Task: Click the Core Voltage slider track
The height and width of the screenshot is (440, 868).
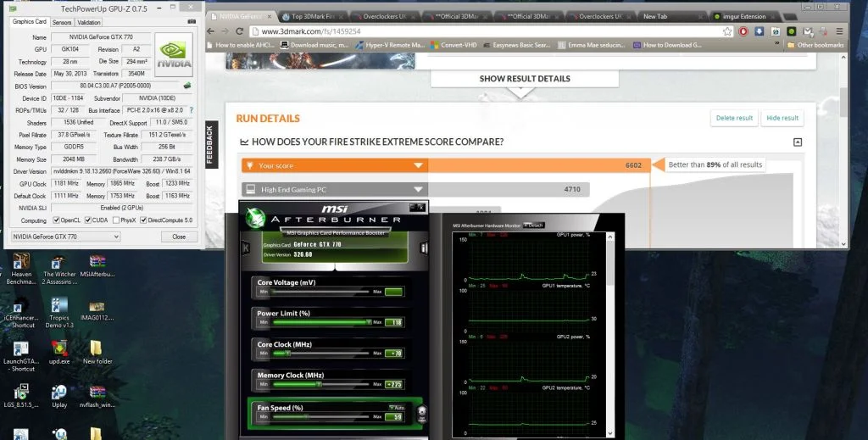Action: (x=321, y=291)
